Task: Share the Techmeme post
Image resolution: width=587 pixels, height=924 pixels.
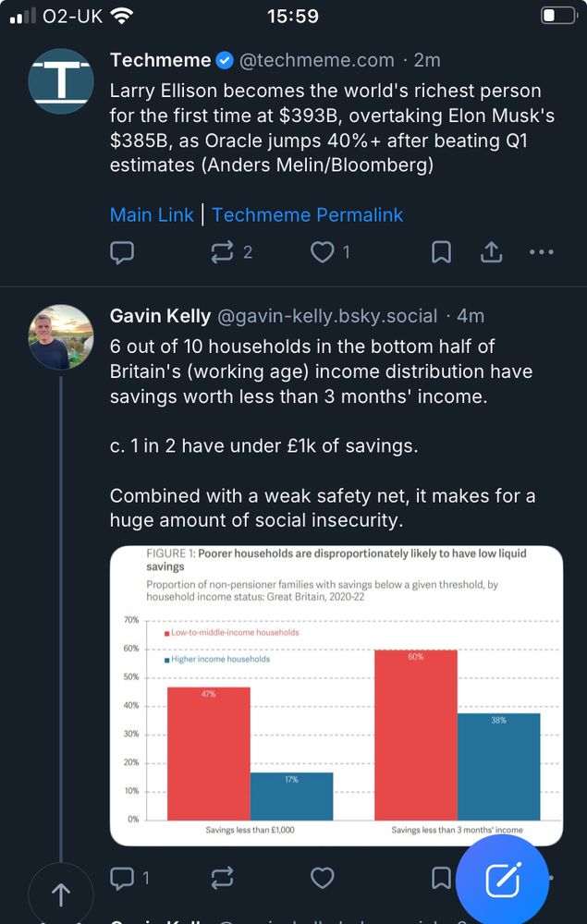Action: tap(492, 252)
